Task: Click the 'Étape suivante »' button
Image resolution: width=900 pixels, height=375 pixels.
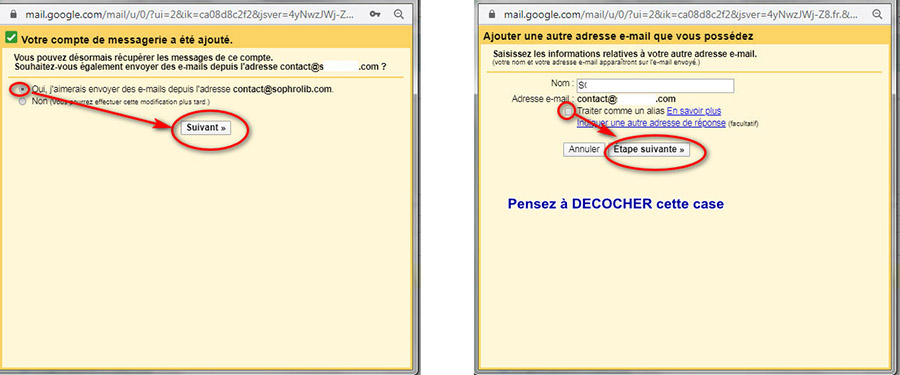Action: 649,149
